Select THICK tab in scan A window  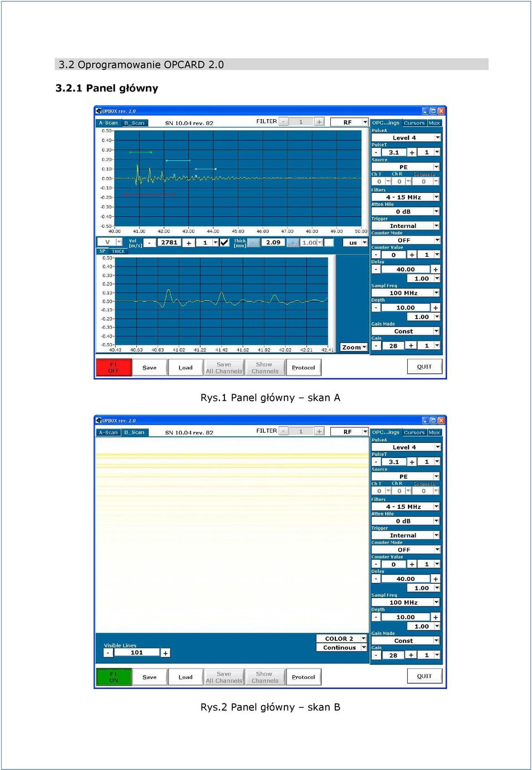(118, 251)
